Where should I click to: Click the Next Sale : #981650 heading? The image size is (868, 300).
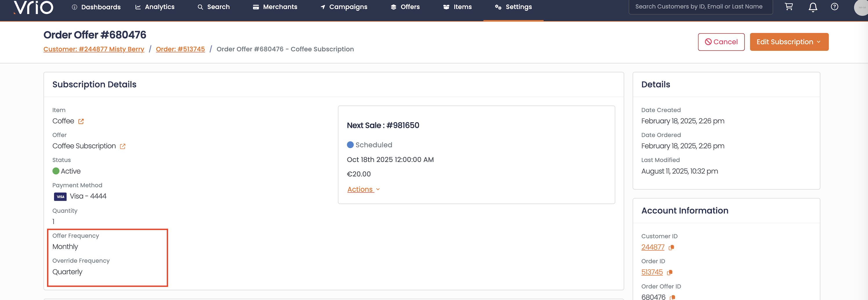coord(383,125)
